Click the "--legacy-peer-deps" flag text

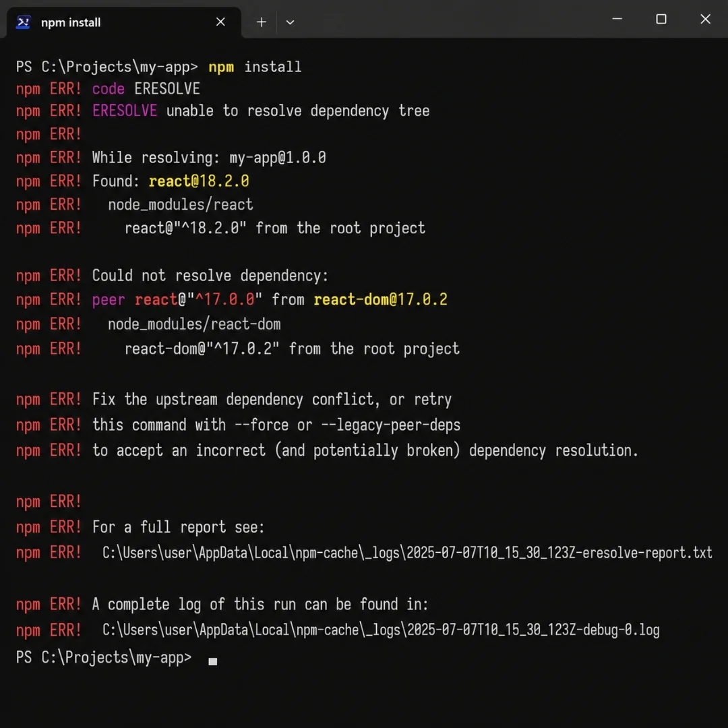pos(391,425)
